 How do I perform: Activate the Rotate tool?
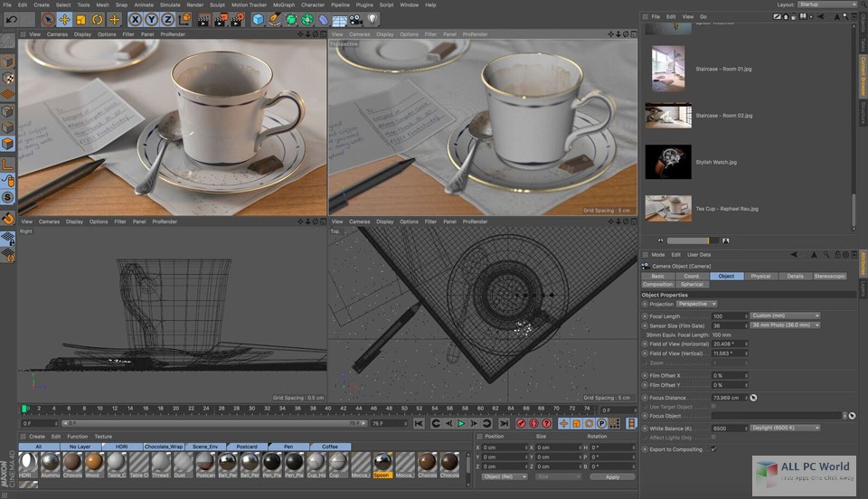coord(98,19)
